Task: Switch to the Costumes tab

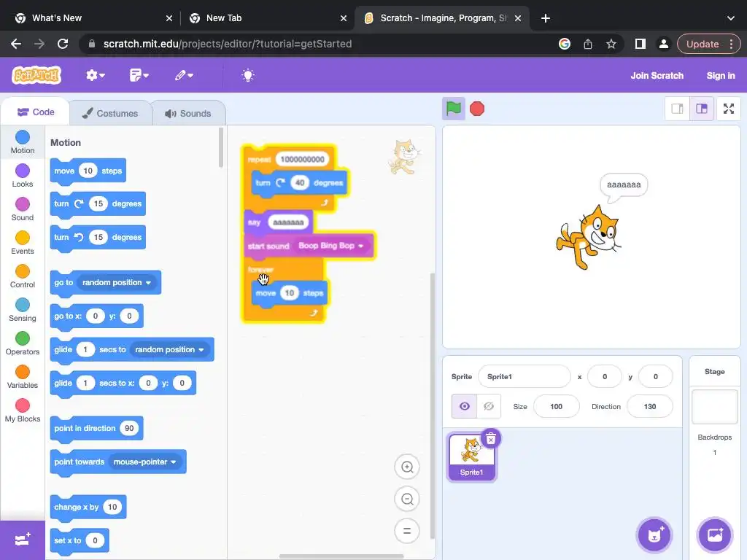Action: 110,113
